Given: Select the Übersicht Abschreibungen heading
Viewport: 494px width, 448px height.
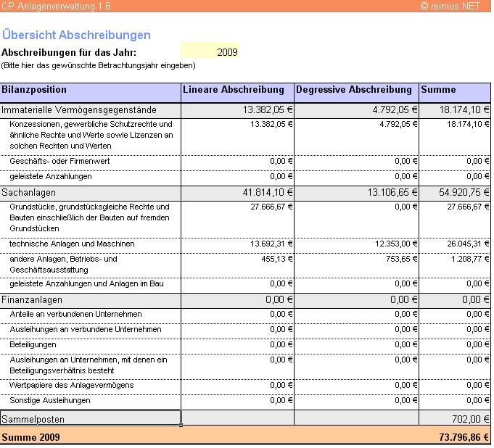Looking at the screenshot, I should [76, 35].
